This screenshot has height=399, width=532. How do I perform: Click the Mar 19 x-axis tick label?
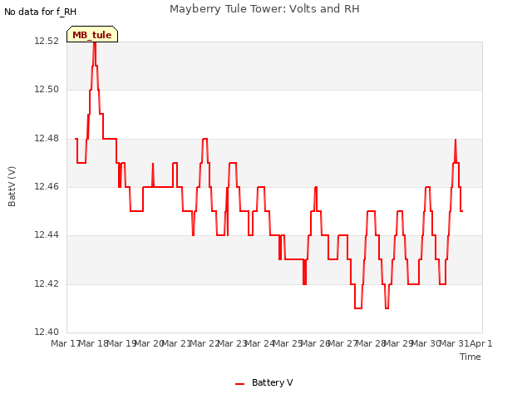pos(121,343)
